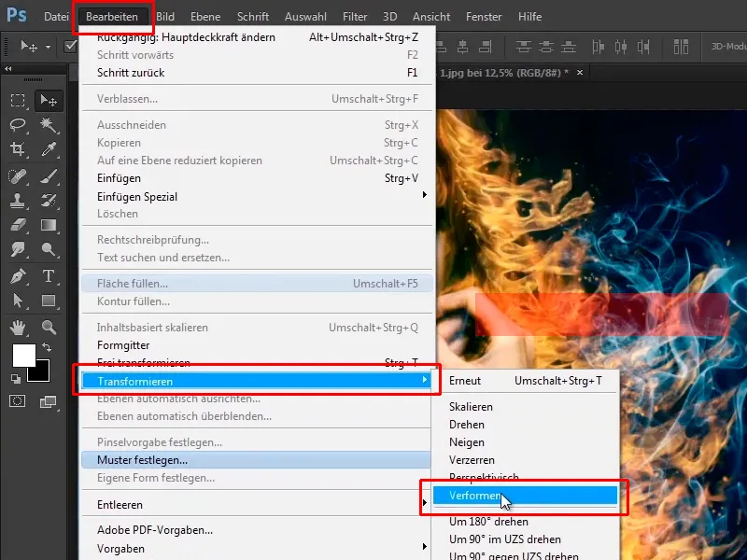This screenshot has width=747, height=560.
Task: Click the auto-align layers icon
Action: [682, 47]
